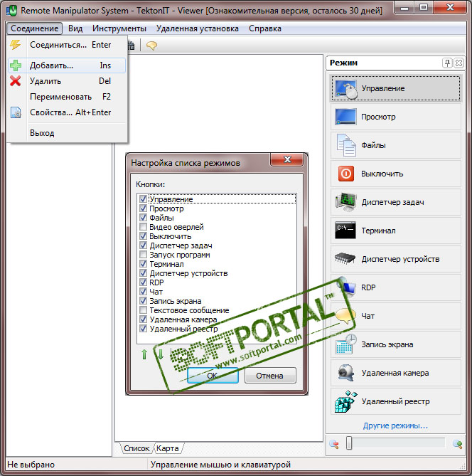Viewport: 472px width, 476px height.
Task: Switch to the Карта tab
Action: 168,448
